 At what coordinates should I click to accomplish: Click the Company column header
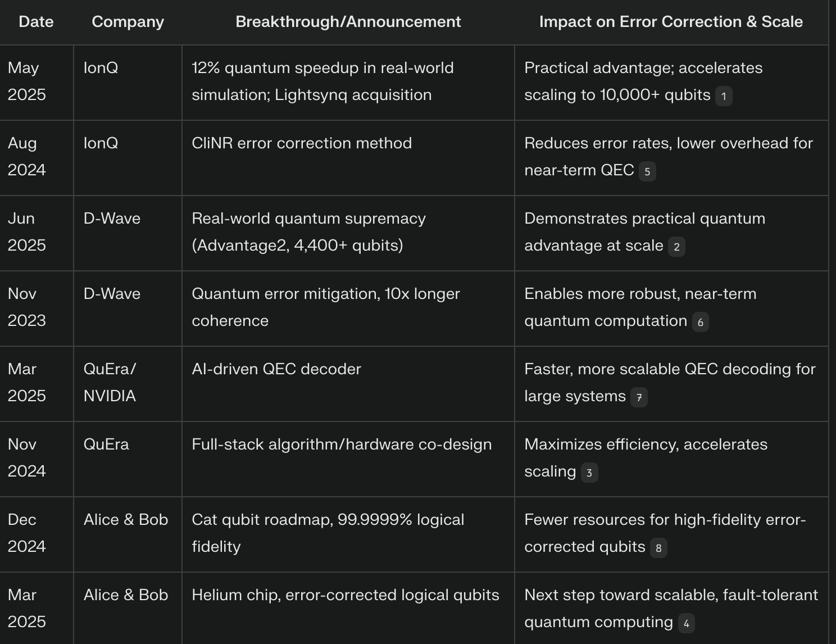tap(128, 22)
